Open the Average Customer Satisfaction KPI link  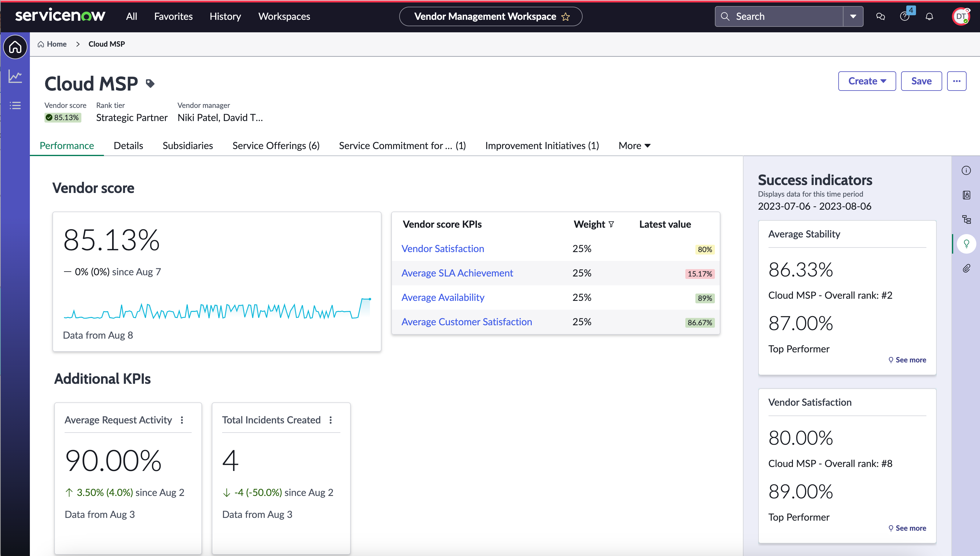tap(467, 322)
